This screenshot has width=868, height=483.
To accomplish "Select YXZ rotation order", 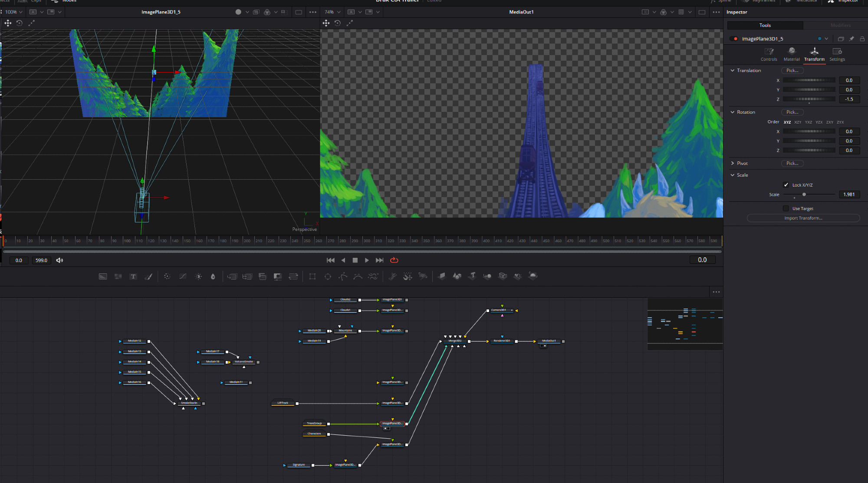I will 809,122.
